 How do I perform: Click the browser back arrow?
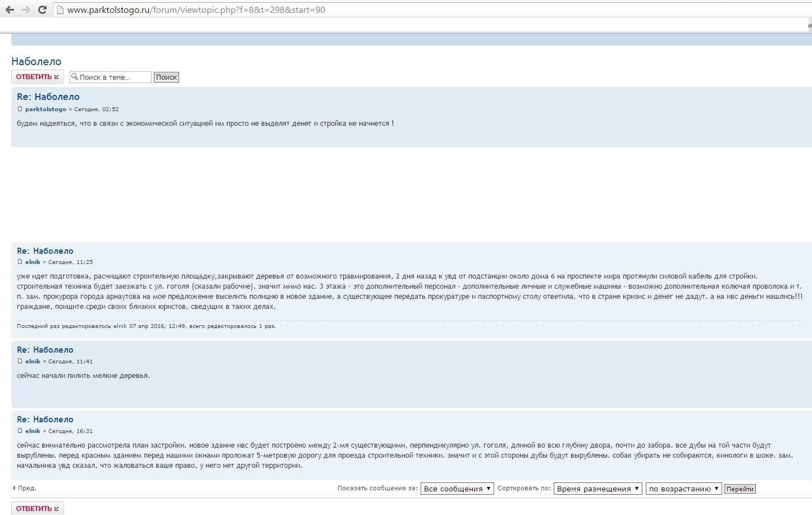click(10, 10)
